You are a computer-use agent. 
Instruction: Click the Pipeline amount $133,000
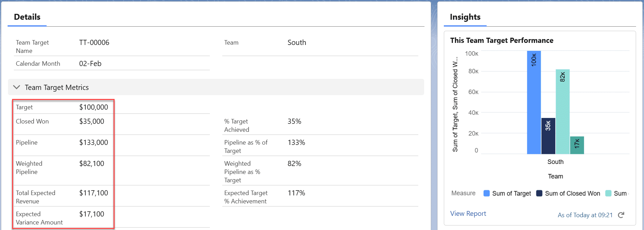[94, 142]
